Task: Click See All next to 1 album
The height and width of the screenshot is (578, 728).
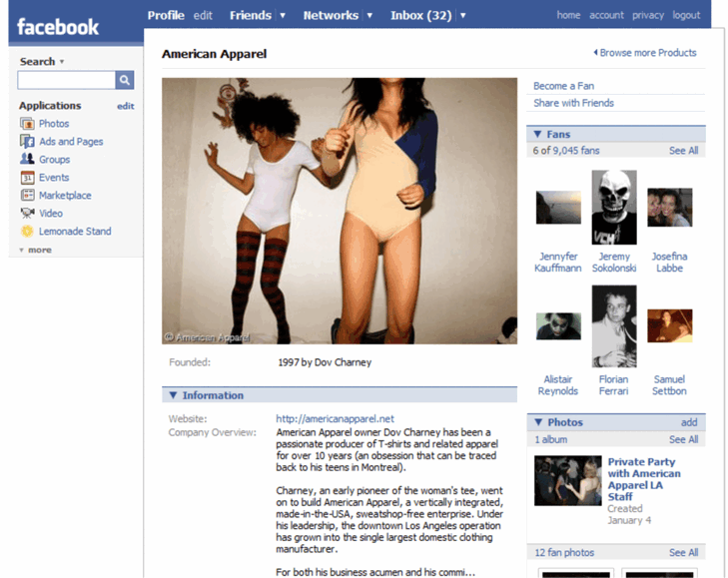Action: pyautogui.click(x=683, y=439)
